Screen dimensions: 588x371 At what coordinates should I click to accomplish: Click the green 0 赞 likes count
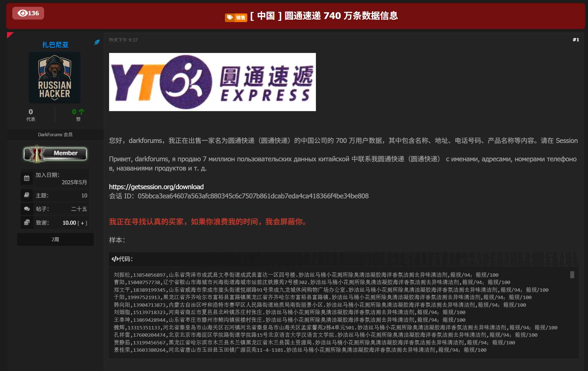point(78,115)
